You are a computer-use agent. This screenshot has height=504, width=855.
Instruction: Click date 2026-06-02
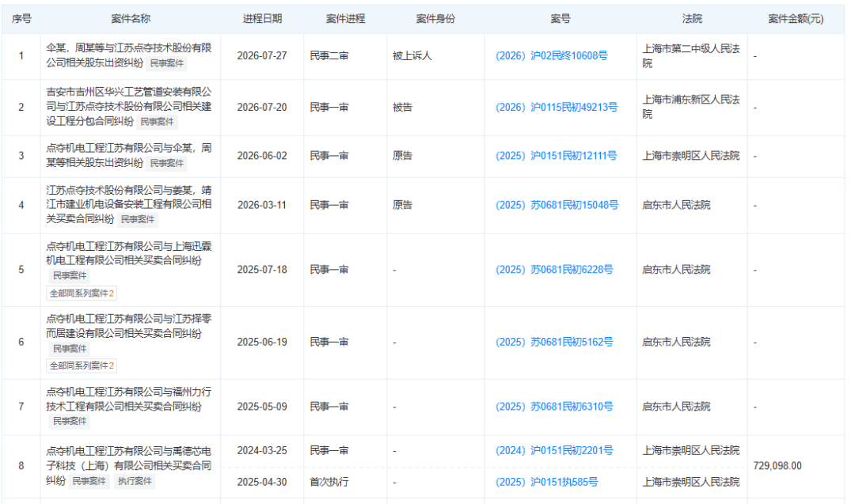(x=262, y=156)
